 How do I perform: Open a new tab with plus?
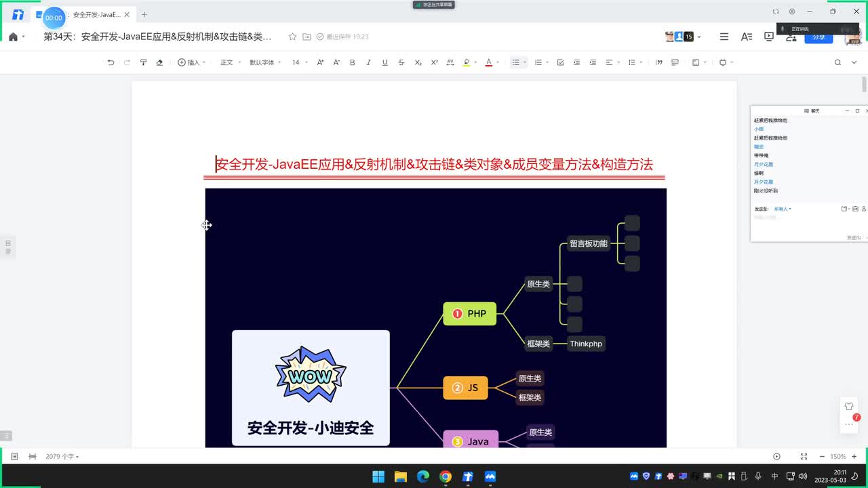(144, 14)
